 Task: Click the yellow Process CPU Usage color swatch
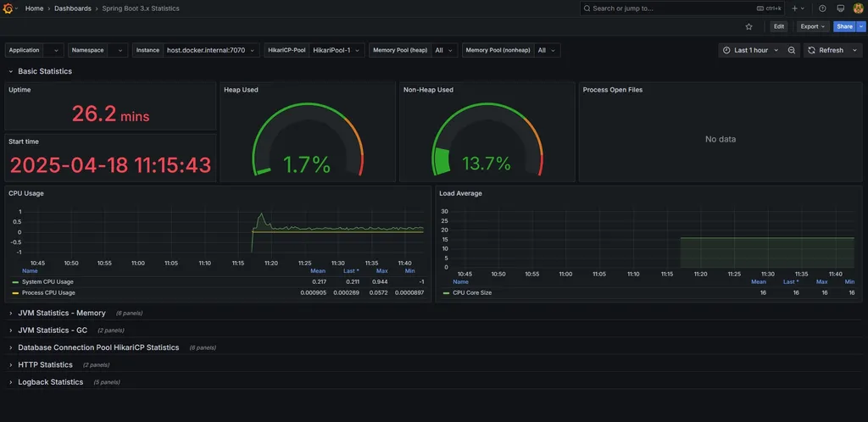[x=15, y=292]
